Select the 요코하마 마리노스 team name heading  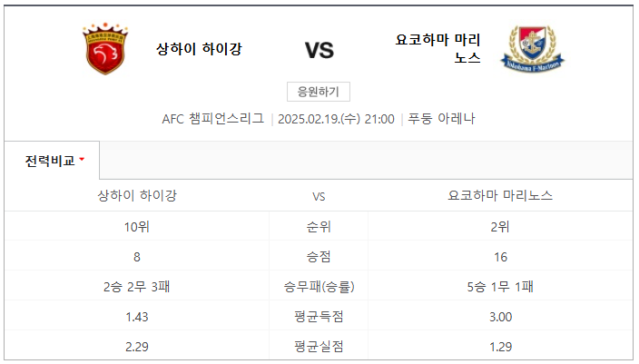coord(438,48)
